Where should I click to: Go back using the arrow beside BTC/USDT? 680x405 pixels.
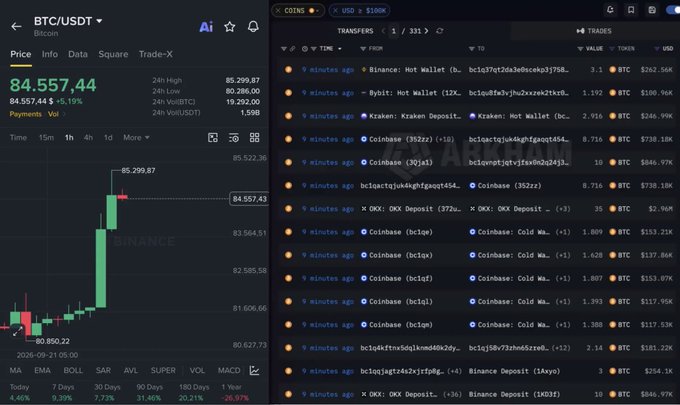(16, 26)
